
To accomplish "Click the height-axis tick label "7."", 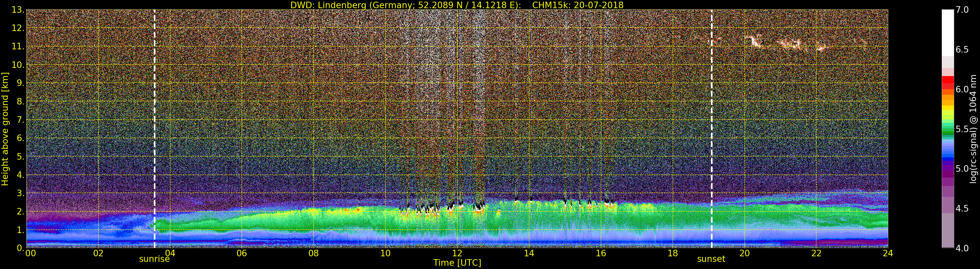I will [x=21, y=120].
